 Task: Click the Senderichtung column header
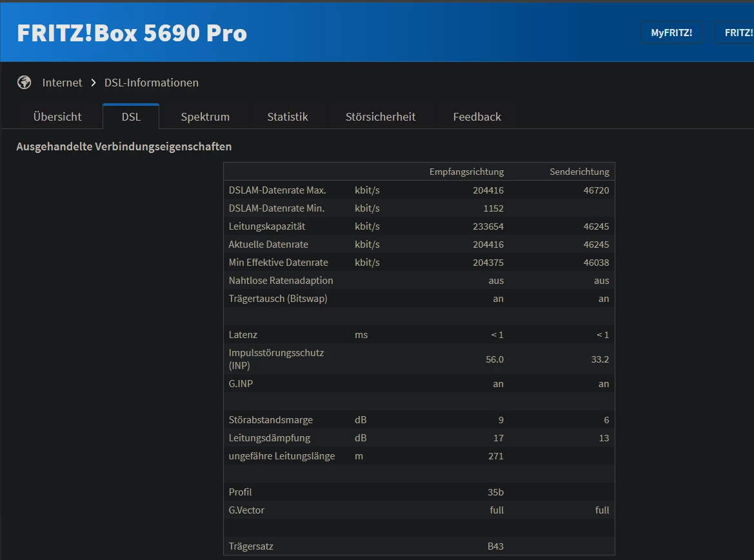579,172
